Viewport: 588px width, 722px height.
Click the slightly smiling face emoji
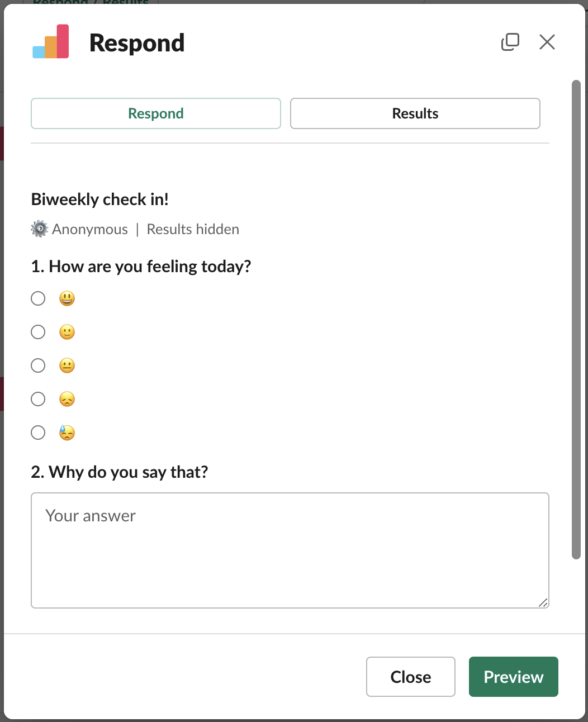tap(67, 332)
